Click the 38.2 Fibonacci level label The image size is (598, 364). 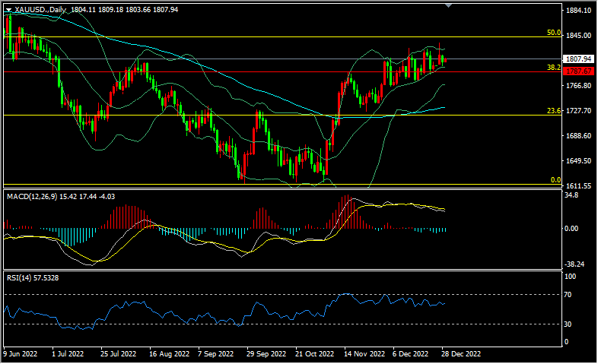[x=554, y=68]
